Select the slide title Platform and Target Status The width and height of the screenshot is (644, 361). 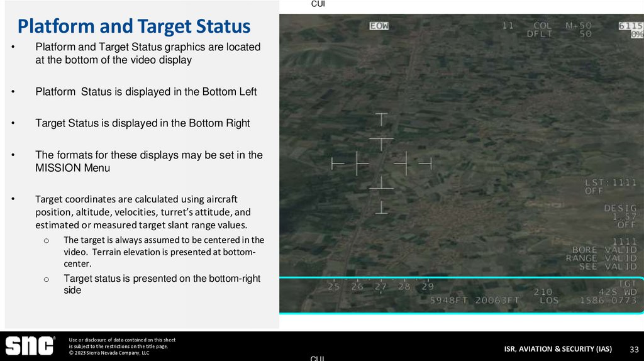pyautogui.click(x=134, y=26)
